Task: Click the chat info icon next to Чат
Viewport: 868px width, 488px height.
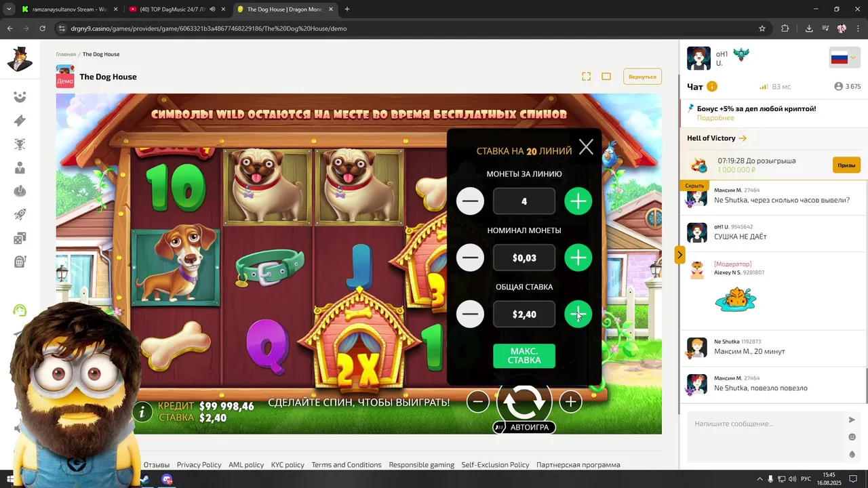Action: pyautogui.click(x=712, y=87)
